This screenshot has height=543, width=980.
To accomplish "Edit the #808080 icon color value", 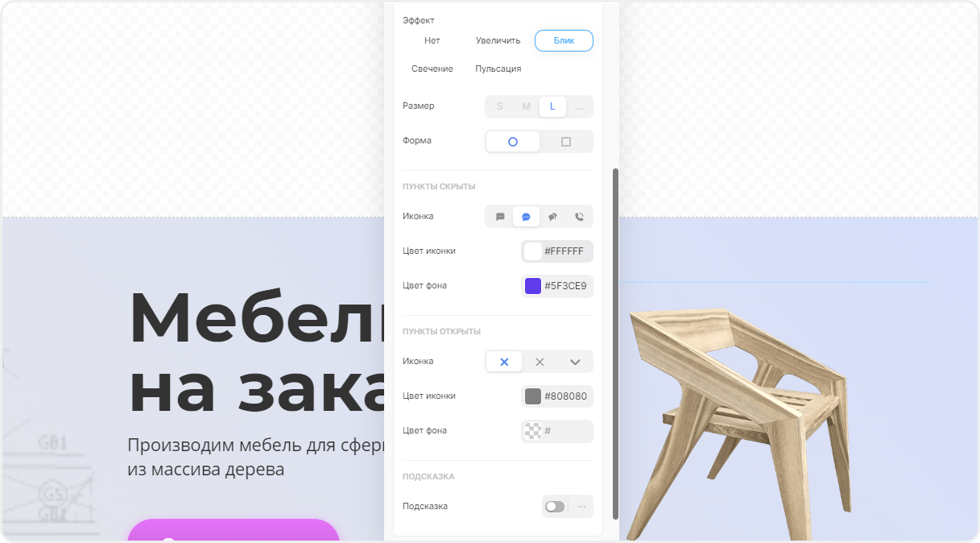I will (565, 396).
